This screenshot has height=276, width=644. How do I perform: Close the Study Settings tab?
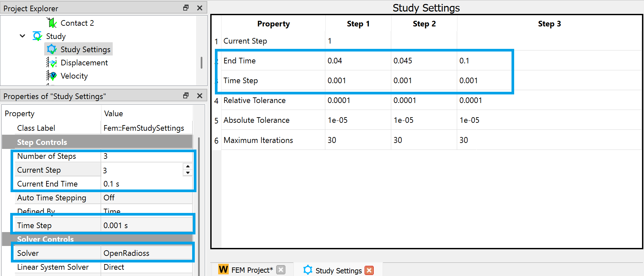369,270
